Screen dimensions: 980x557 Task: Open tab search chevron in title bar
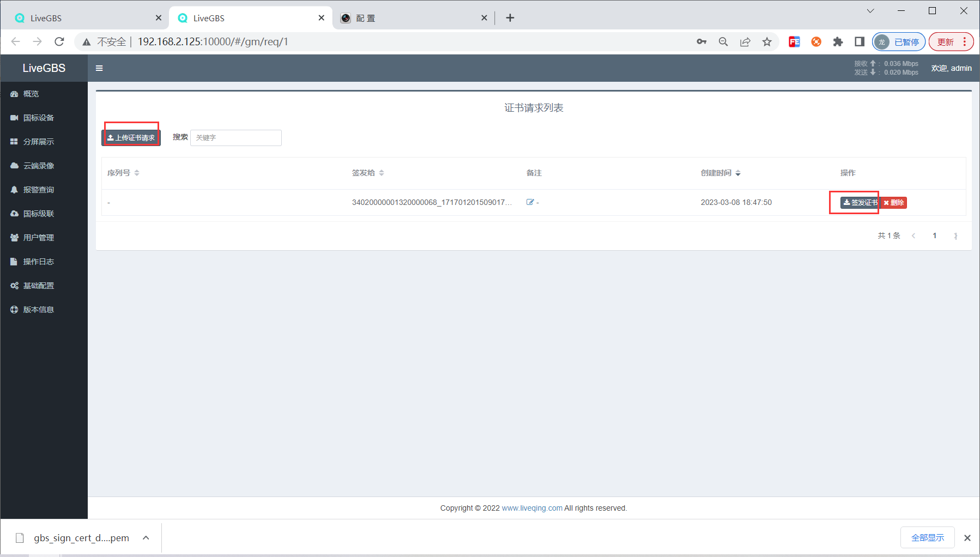coord(870,11)
